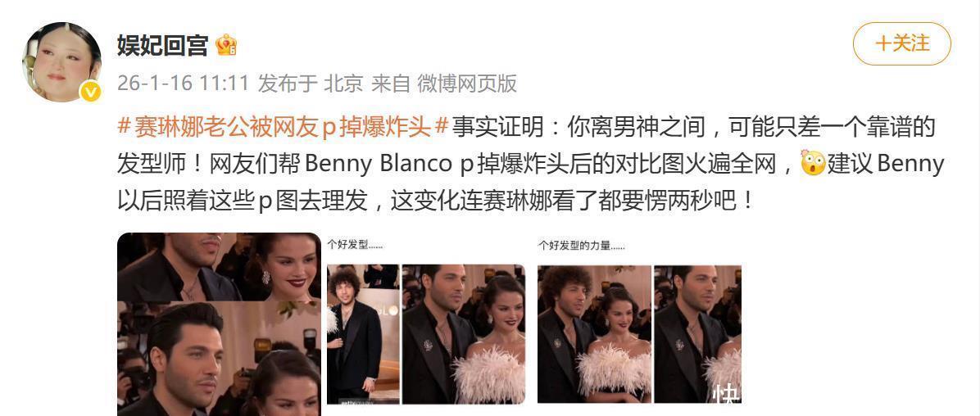Open the poster's round avatar picture

pyautogui.click(x=61, y=62)
